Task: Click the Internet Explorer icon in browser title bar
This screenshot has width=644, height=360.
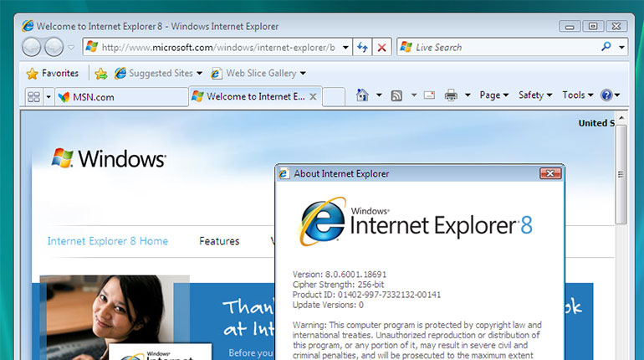Action: 28,26
